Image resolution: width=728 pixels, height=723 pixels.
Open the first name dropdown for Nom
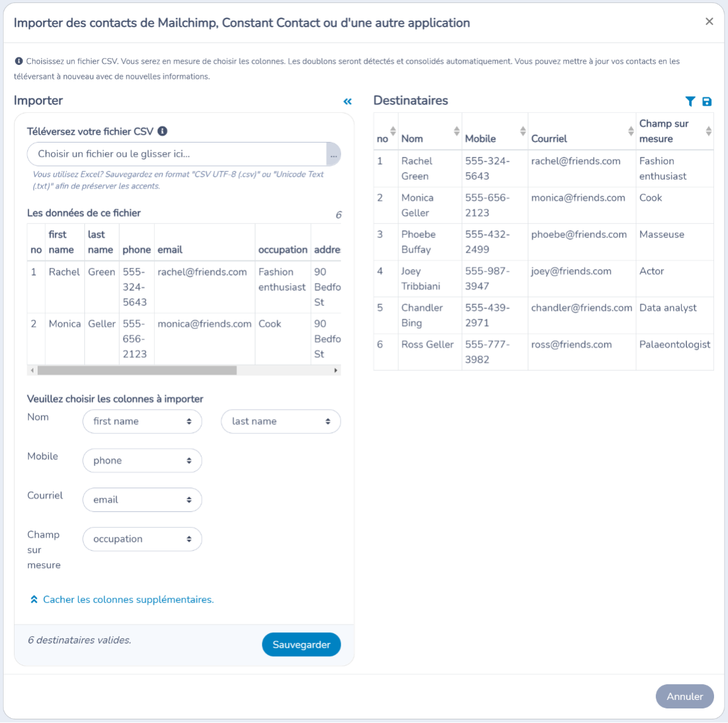click(x=142, y=421)
